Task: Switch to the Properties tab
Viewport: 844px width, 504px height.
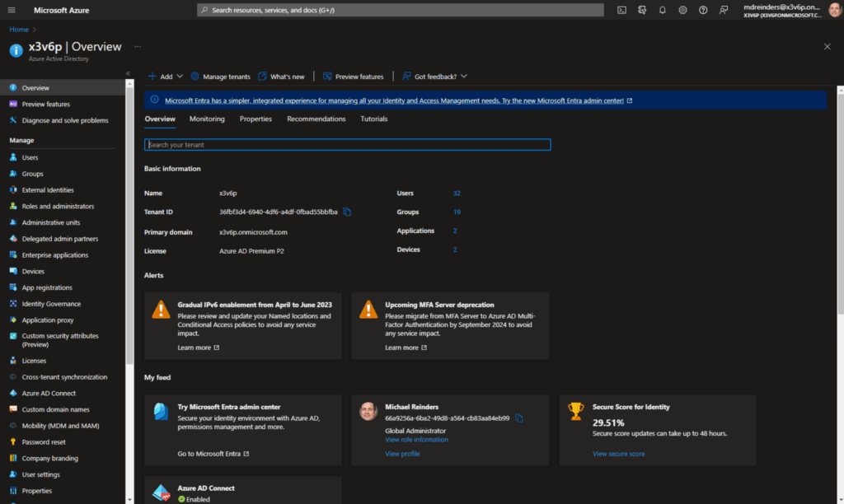Action: tap(256, 119)
